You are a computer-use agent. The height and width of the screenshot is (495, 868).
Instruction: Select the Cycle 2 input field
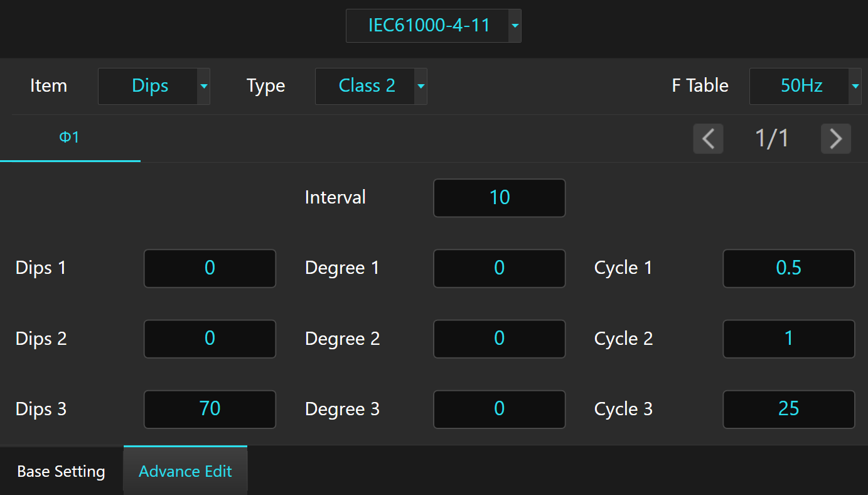coord(788,339)
